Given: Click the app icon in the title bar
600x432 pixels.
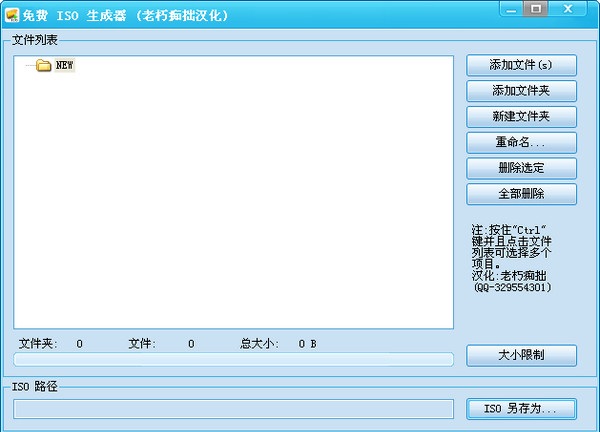Looking at the screenshot, I should [12, 14].
